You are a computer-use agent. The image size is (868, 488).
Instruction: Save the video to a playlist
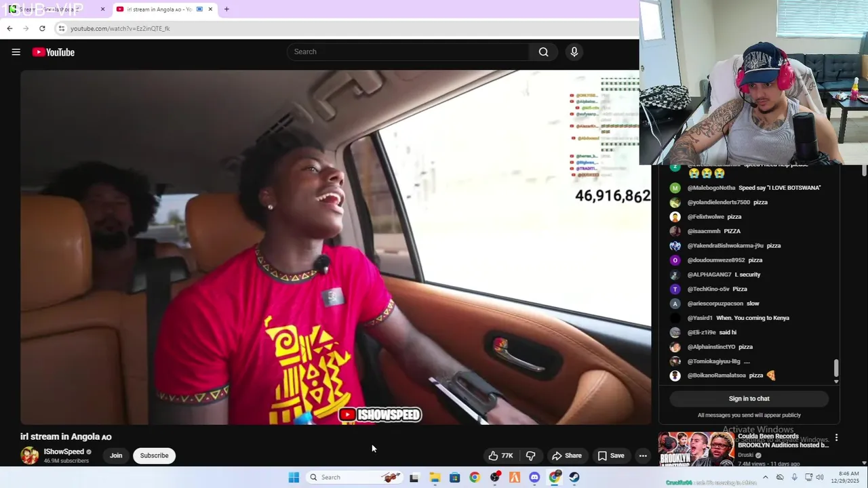click(611, 455)
